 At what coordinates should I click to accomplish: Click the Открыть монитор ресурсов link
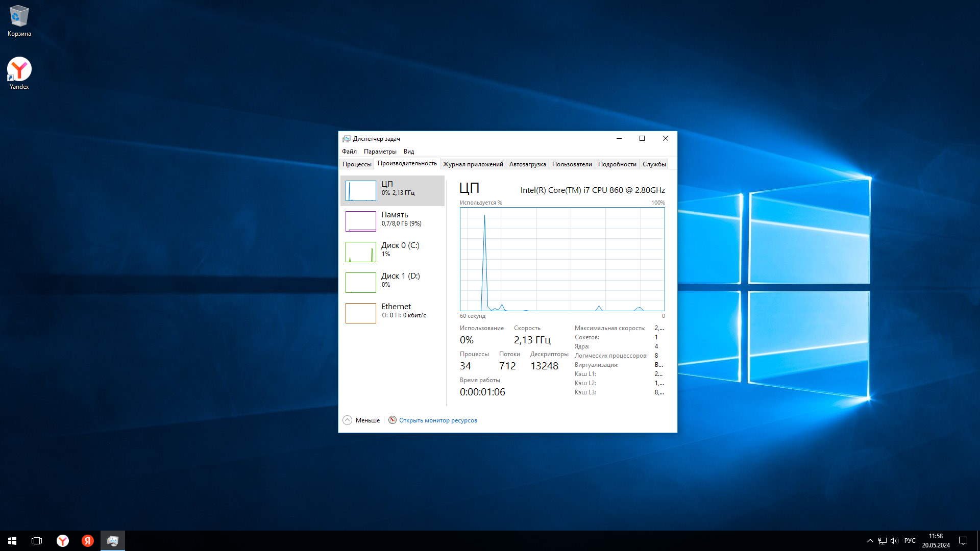click(438, 420)
